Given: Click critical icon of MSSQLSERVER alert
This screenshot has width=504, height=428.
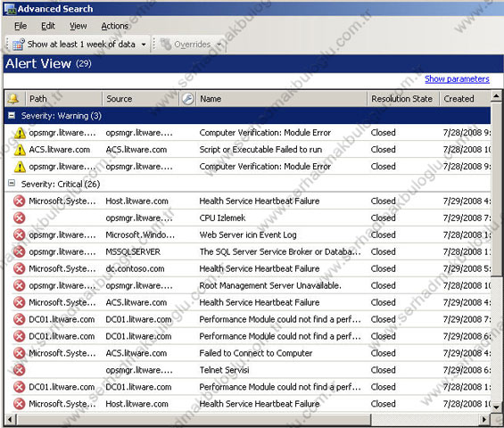Looking at the screenshot, I should pyautogui.click(x=20, y=251).
